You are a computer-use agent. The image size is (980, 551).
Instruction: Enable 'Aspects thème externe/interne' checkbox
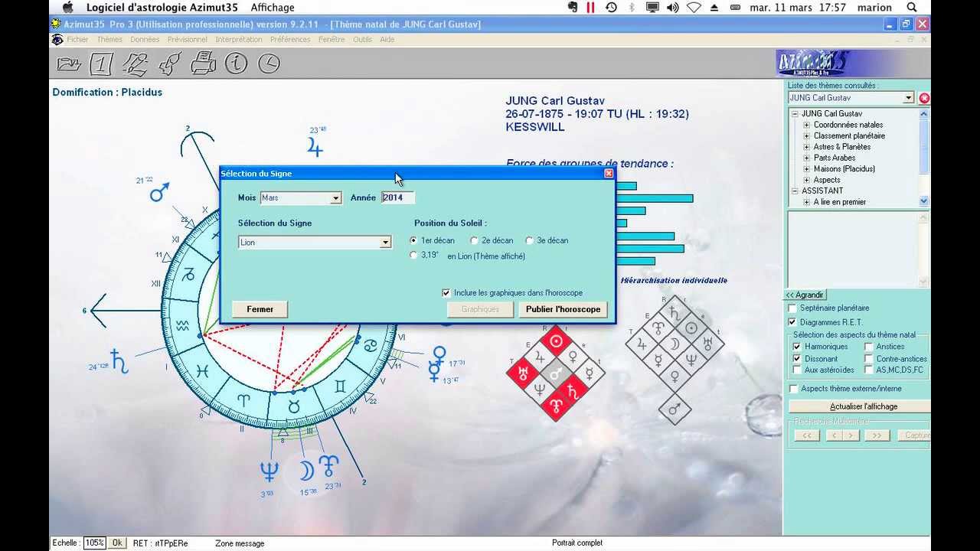pyautogui.click(x=793, y=389)
